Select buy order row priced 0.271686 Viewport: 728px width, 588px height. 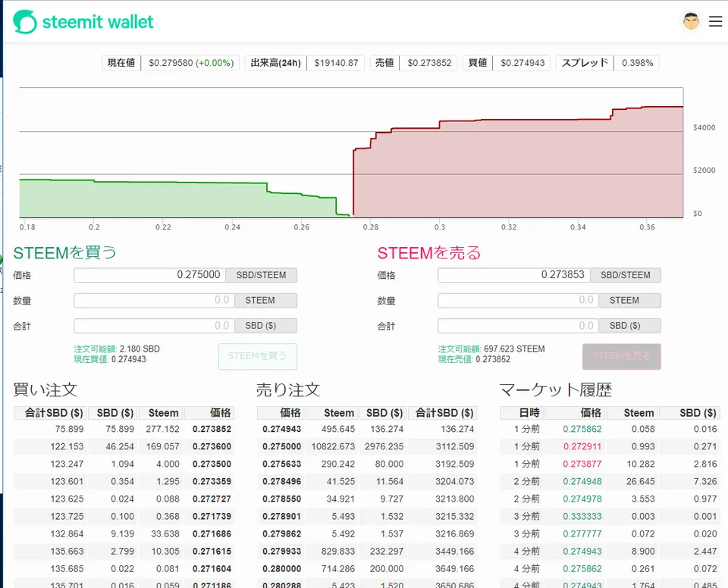tap(124, 533)
